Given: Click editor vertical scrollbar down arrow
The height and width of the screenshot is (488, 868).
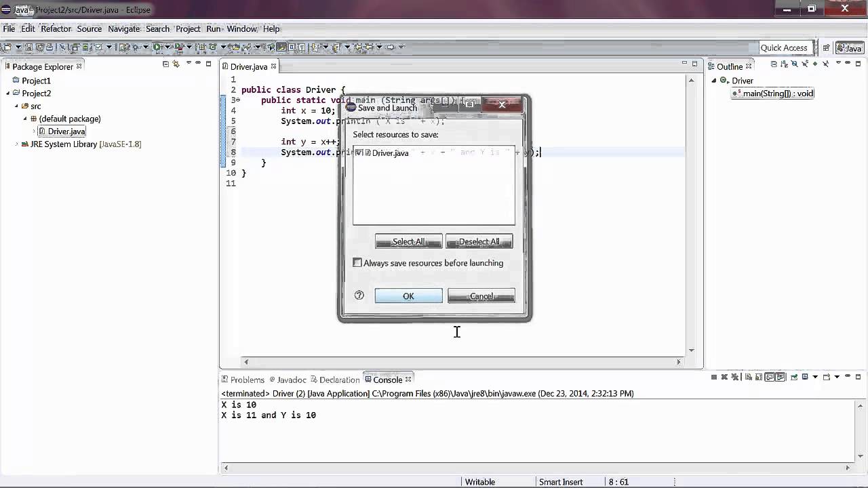Looking at the screenshot, I should (x=692, y=350).
